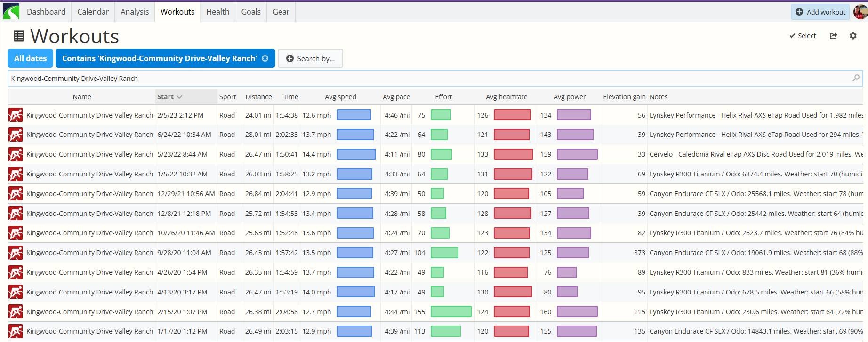Go to the Gear tab
Viewport: 868px width, 342px height.
coord(281,12)
